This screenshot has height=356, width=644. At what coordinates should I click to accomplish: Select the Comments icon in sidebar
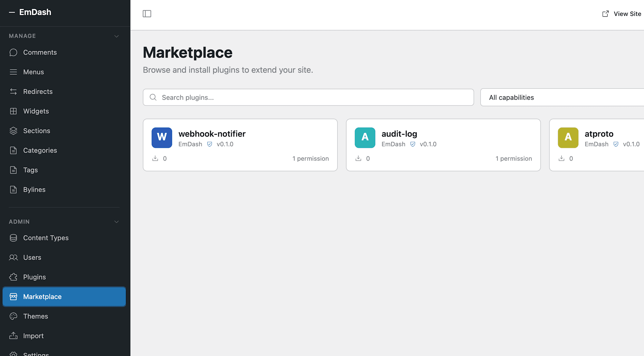[x=13, y=52]
